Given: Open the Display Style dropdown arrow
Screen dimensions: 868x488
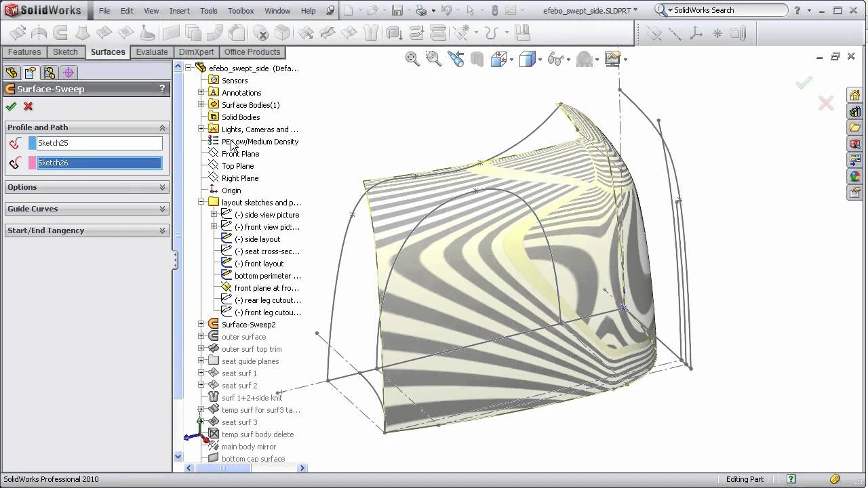Looking at the screenshot, I should click(x=540, y=60).
